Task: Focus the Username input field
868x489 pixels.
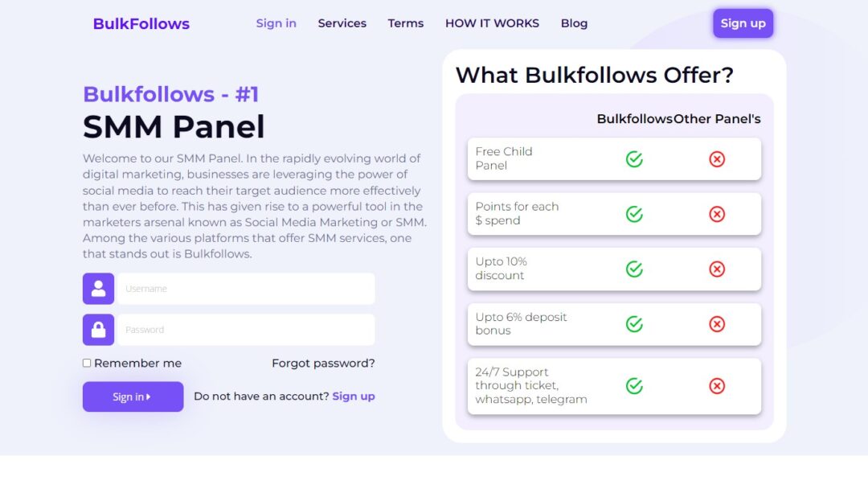Action: tap(246, 289)
